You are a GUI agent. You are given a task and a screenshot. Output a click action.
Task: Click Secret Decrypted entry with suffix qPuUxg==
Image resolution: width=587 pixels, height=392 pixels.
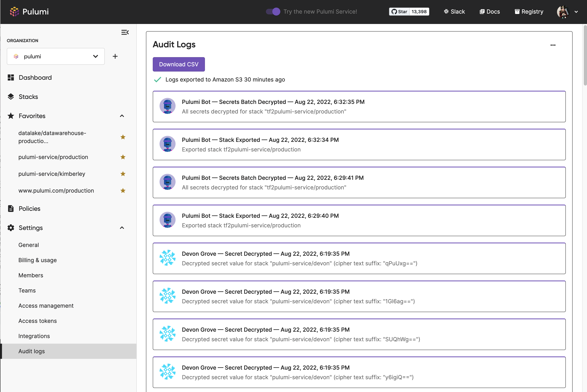click(359, 259)
